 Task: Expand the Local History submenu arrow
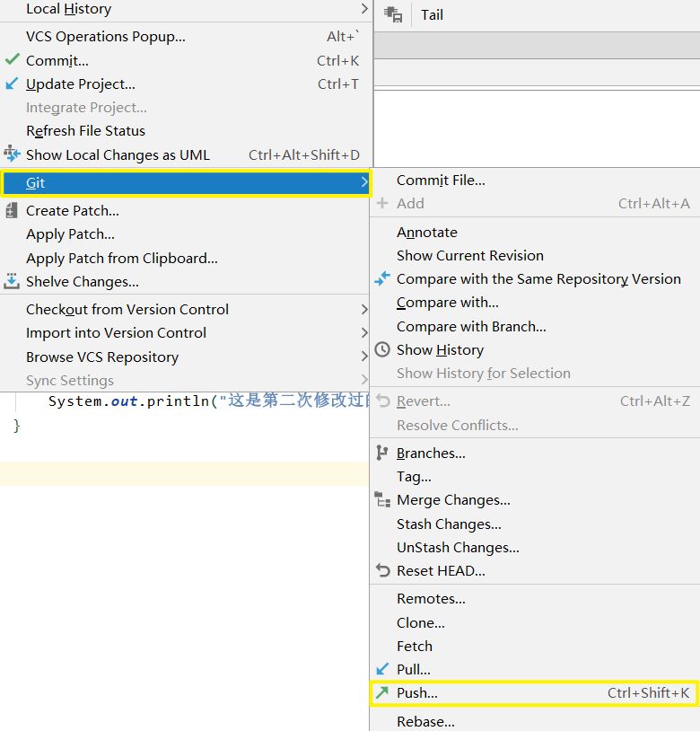pyautogui.click(x=363, y=9)
